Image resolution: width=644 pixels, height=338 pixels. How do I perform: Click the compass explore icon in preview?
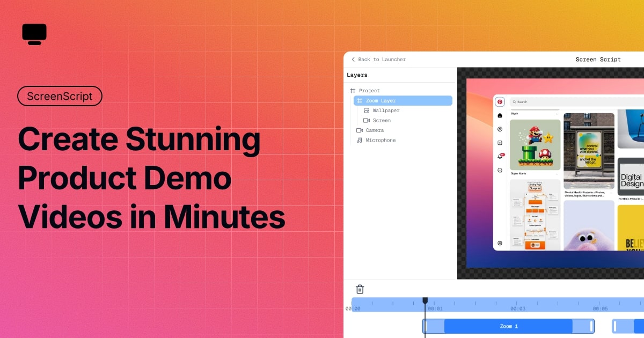pos(500,129)
